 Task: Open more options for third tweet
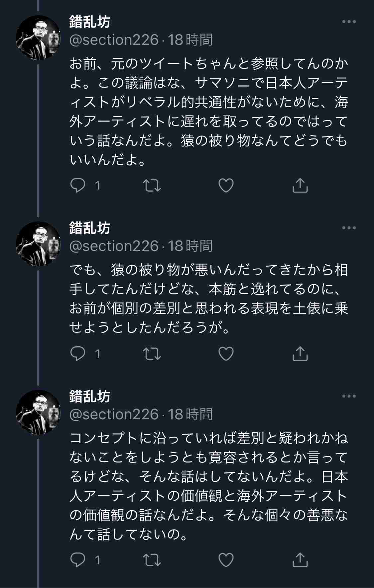click(x=349, y=396)
